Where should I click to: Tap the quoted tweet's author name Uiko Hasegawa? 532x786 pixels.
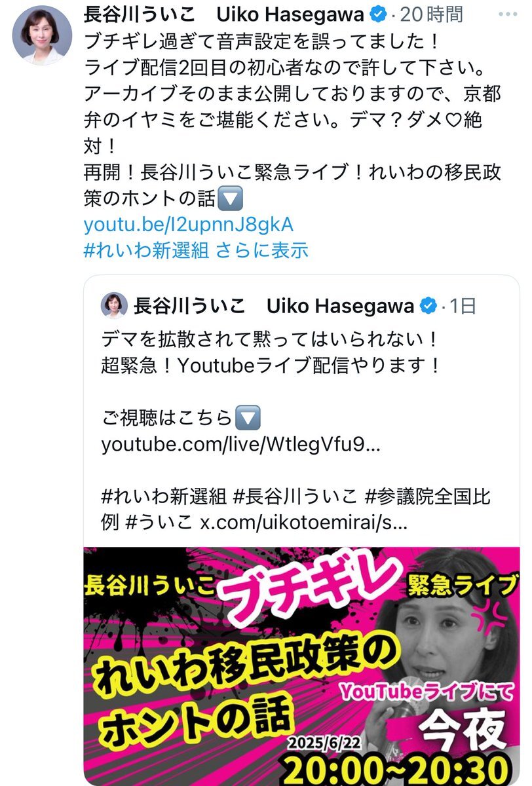(x=340, y=305)
